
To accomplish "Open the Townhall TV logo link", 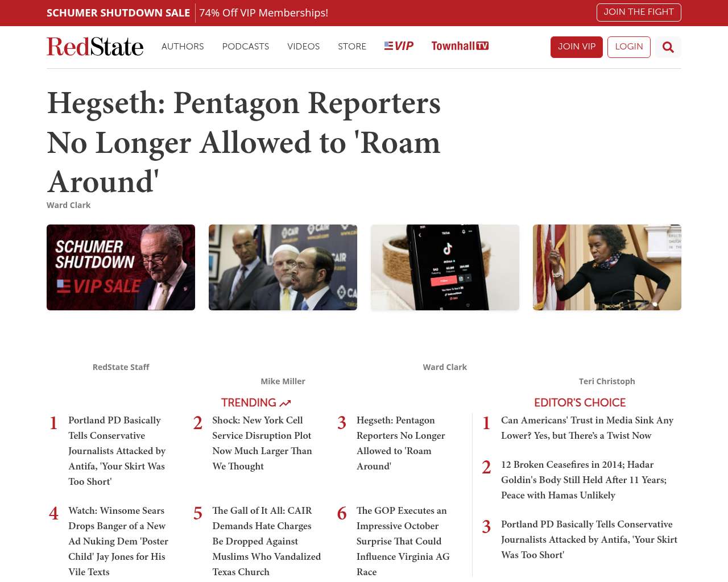I will (x=460, y=46).
